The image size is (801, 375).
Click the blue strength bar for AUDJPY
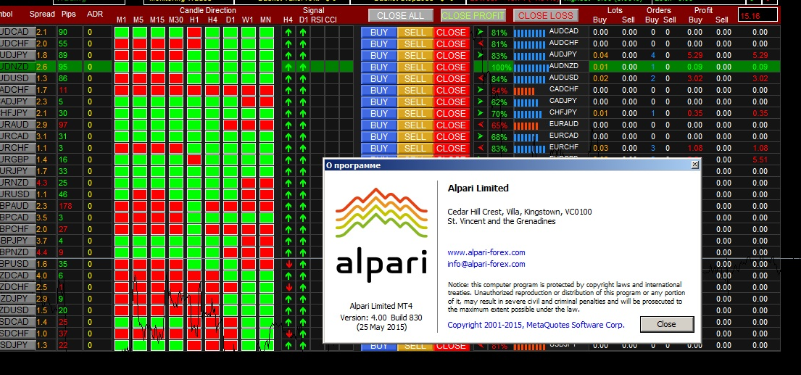coord(529,56)
